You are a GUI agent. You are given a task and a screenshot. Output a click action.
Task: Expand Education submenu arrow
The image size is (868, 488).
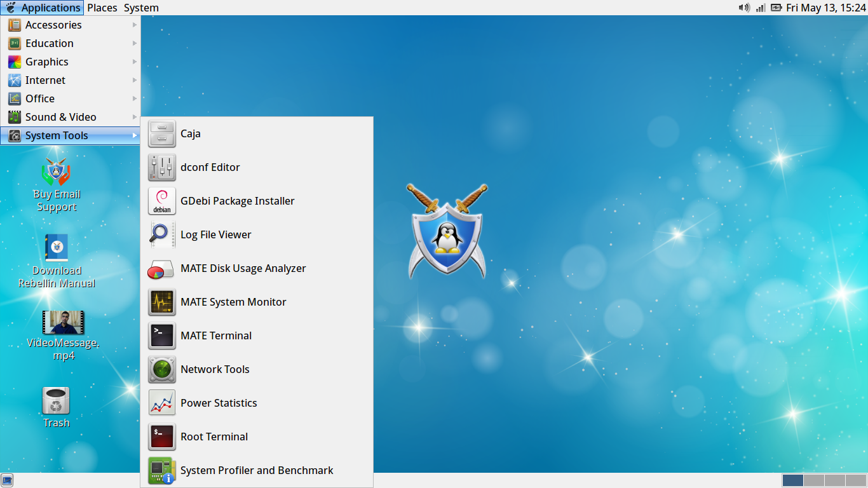coord(135,44)
